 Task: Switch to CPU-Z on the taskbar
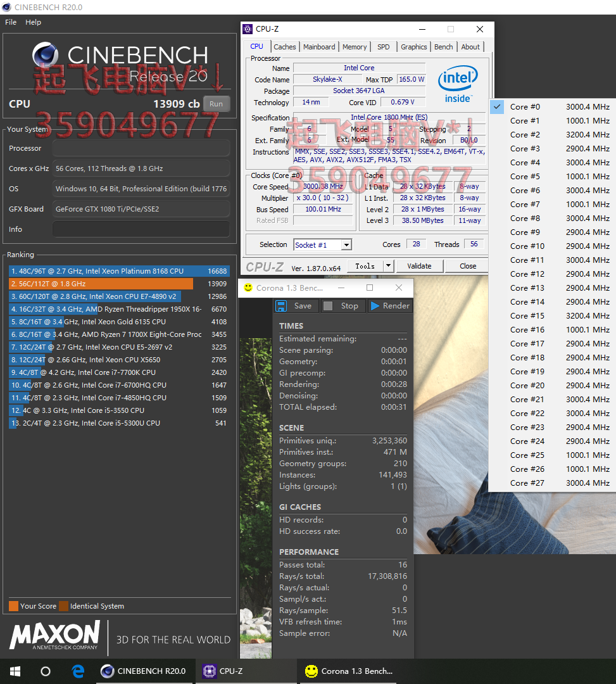246,671
